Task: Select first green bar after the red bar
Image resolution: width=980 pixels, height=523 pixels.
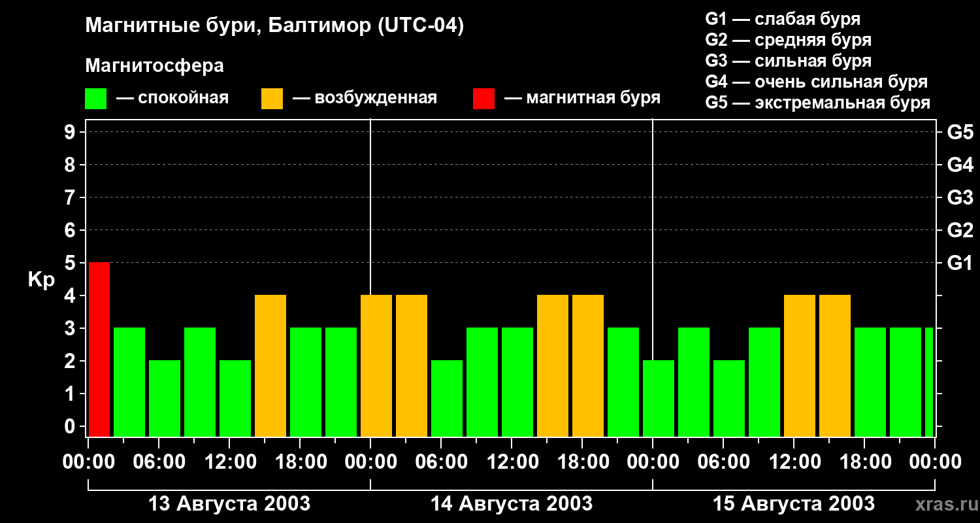Action: [x=129, y=382]
